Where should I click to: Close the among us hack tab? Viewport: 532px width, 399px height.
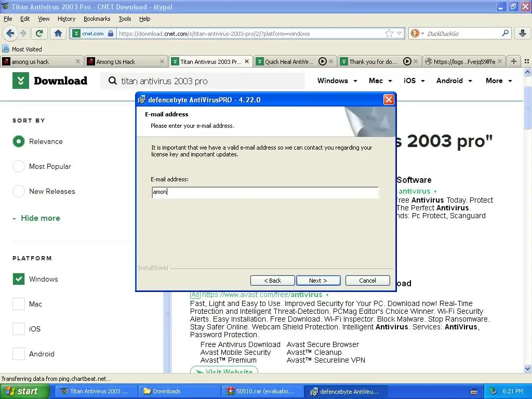coord(78,61)
